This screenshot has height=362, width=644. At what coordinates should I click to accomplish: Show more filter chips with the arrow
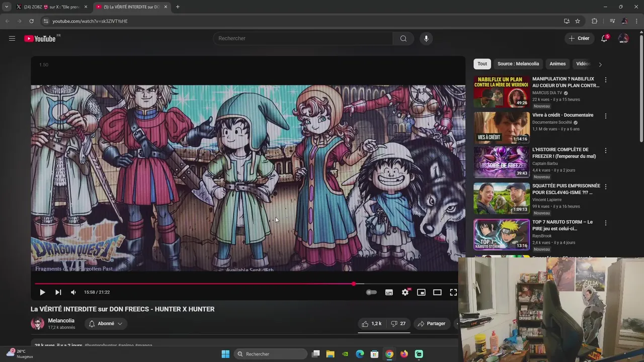[x=600, y=64]
